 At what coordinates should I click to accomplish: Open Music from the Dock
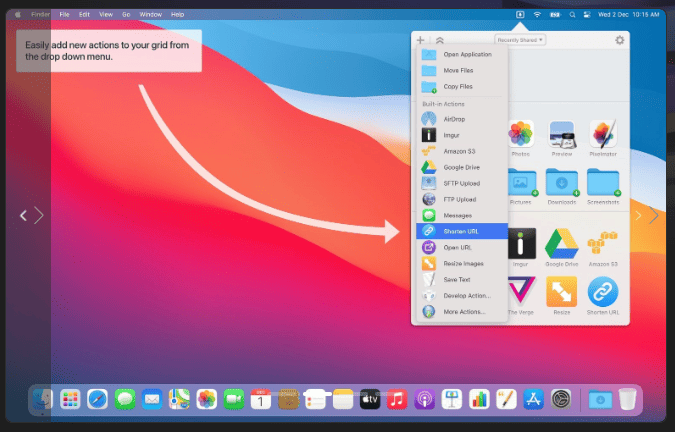397,400
